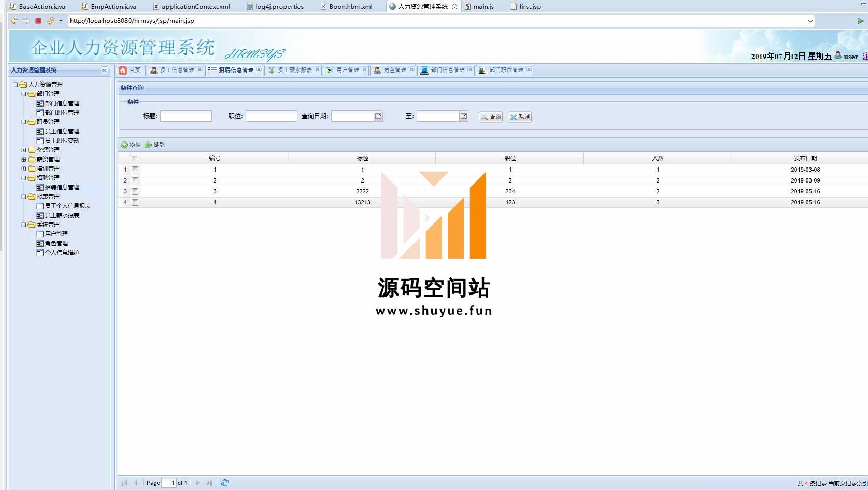Expand the 培训管理 tree folder

coord(24,169)
